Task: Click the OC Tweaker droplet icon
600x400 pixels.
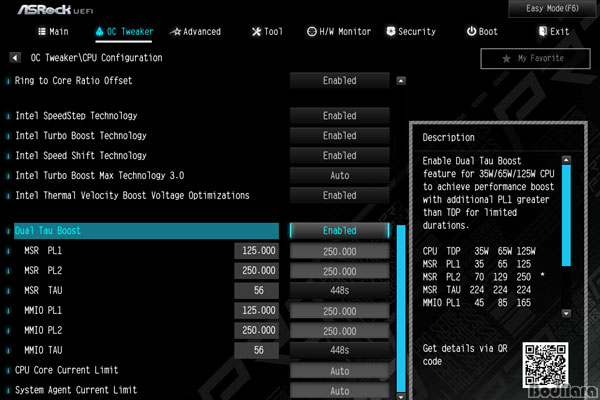Action: tap(99, 31)
